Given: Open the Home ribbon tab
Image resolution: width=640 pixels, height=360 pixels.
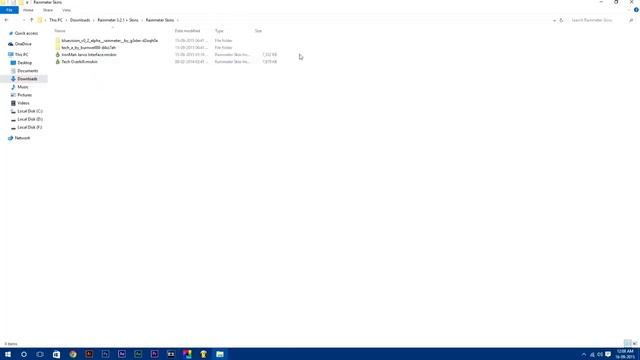Looking at the screenshot, I should pyautogui.click(x=28, y=10).
